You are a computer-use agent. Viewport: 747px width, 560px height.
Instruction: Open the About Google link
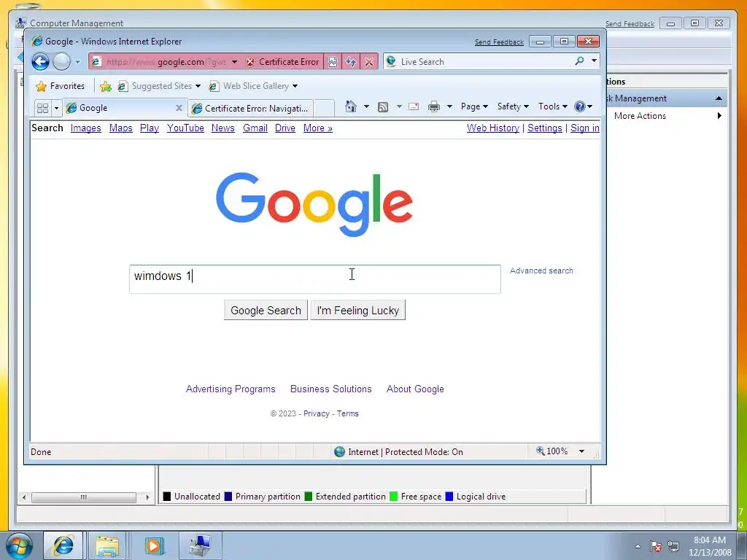tap(415, 389)
